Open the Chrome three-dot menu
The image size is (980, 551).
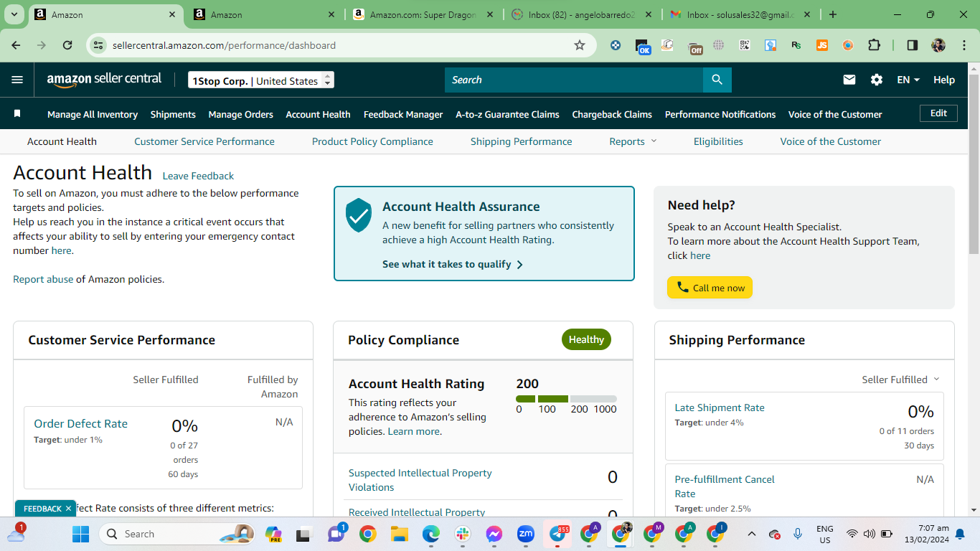click(963, 45)
